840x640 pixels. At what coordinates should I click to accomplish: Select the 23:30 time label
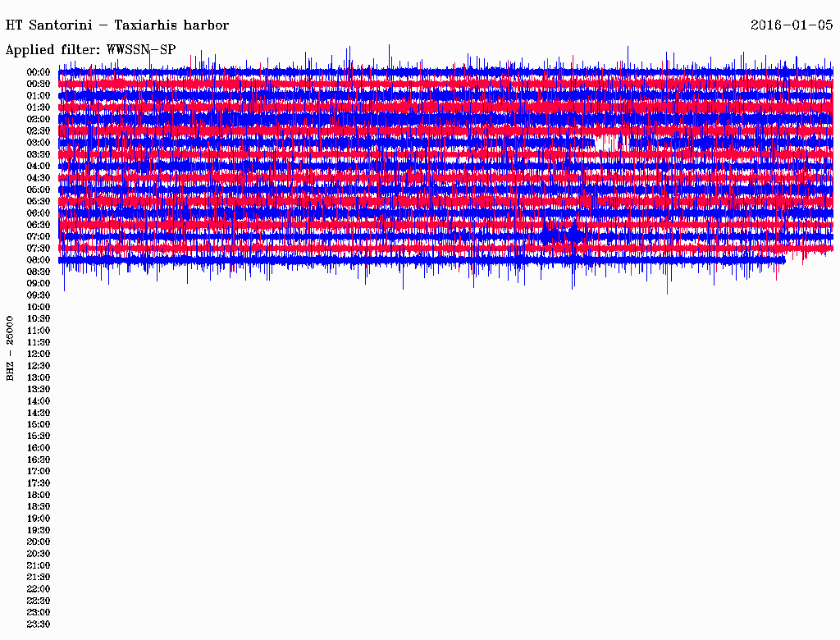(39, 624)
